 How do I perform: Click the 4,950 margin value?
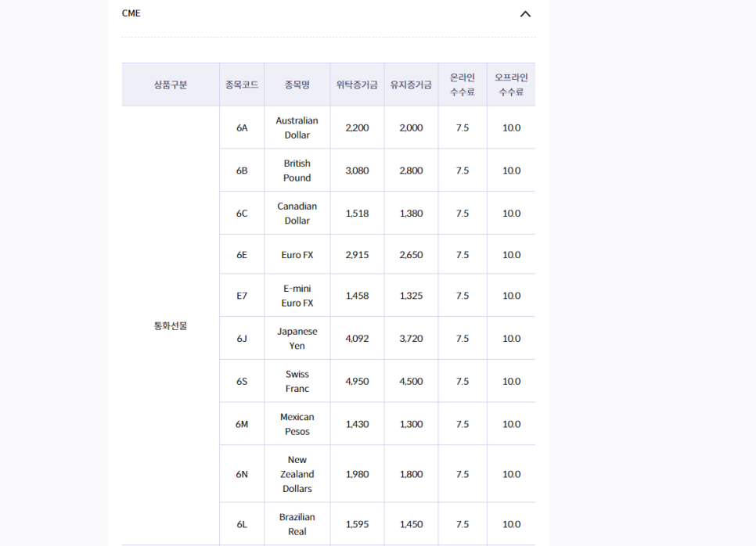pyautogui.click(x=358, y=382)
